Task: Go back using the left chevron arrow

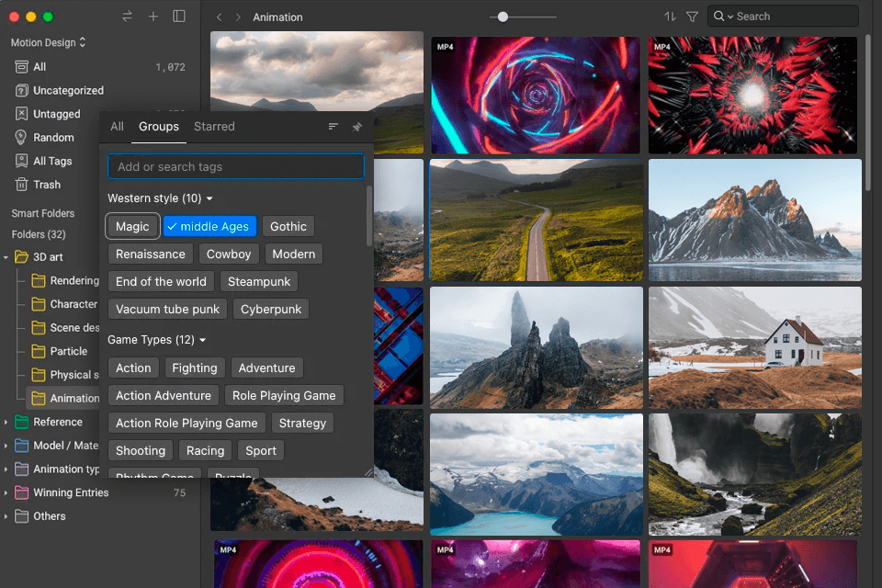Action: point(219,17)
